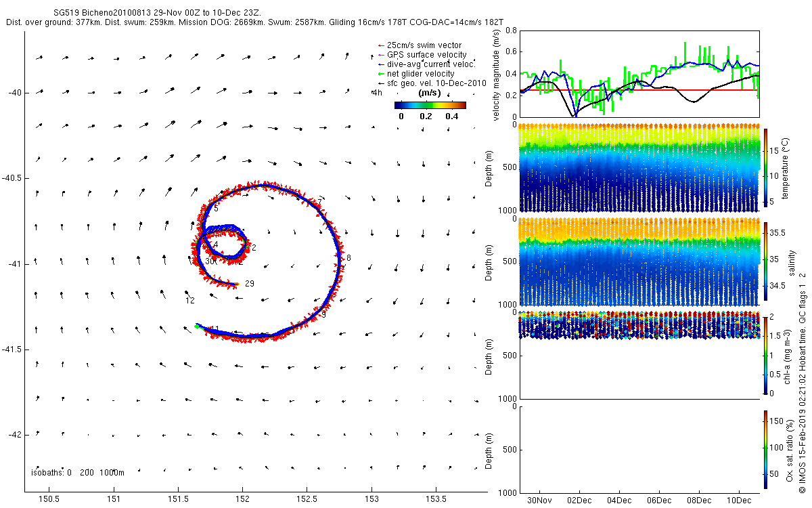Click day marker "29" on glider track
Viewport: 812px width, 508px height.
[x=250, y=283]
